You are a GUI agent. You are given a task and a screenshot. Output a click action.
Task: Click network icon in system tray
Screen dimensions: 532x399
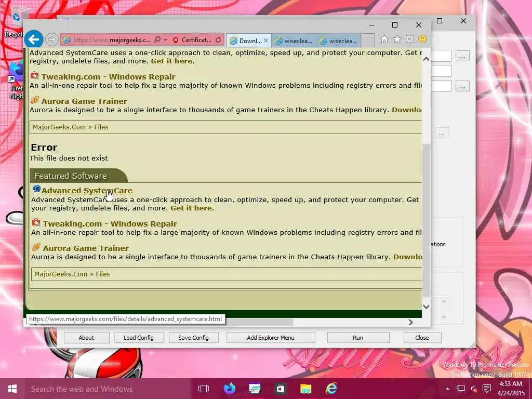pos(461,389)
